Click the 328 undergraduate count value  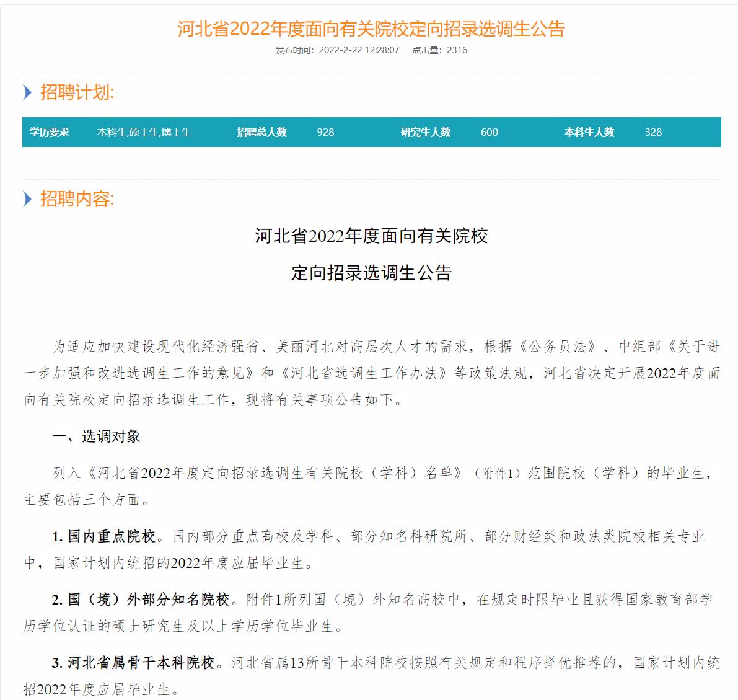(653, 132)
